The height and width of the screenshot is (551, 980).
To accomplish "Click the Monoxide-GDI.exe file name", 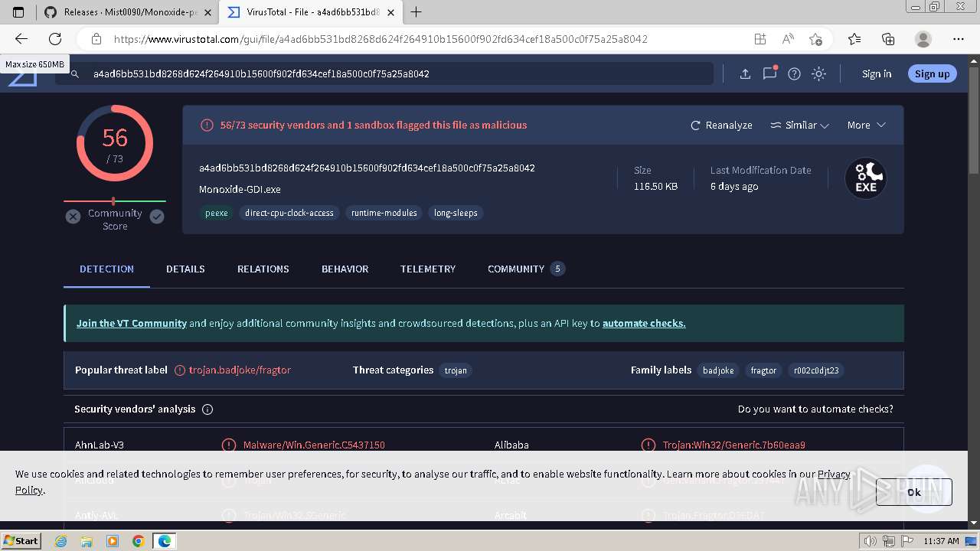I will click(x=240, y=190).
